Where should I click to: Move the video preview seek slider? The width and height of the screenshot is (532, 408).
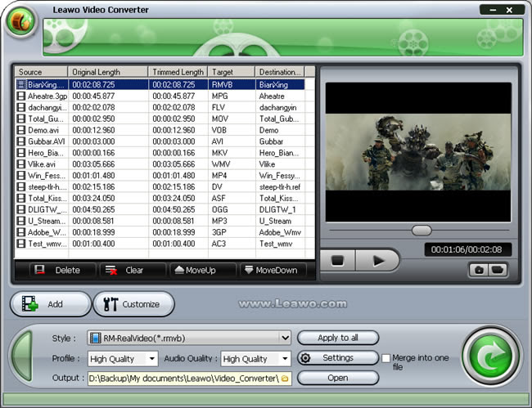(x=422, y=231)
